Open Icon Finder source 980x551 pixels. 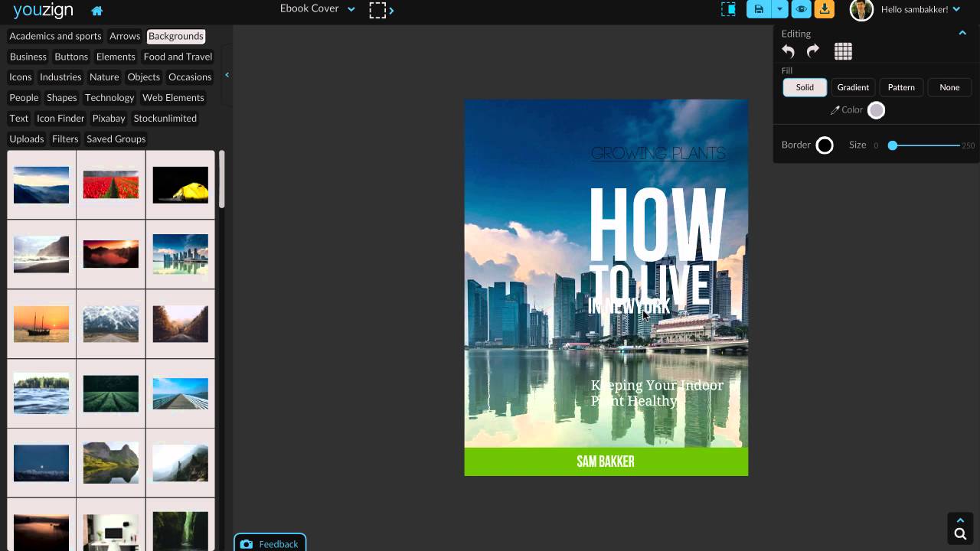pos(60,119)
